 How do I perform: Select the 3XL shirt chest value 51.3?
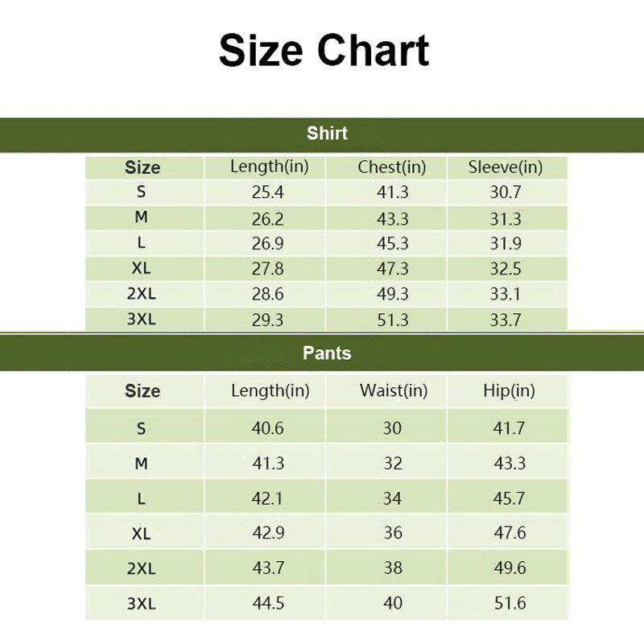tap(393, 320)
